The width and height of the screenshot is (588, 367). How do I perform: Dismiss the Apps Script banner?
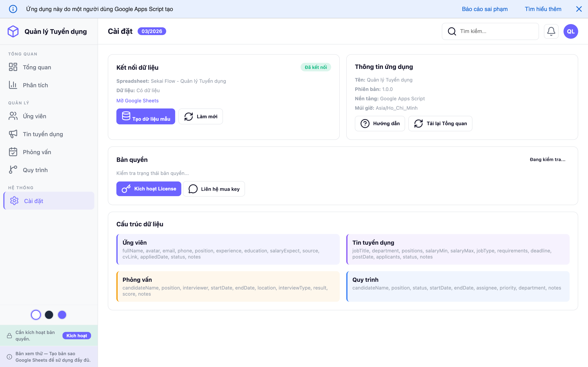click(579, 9)
